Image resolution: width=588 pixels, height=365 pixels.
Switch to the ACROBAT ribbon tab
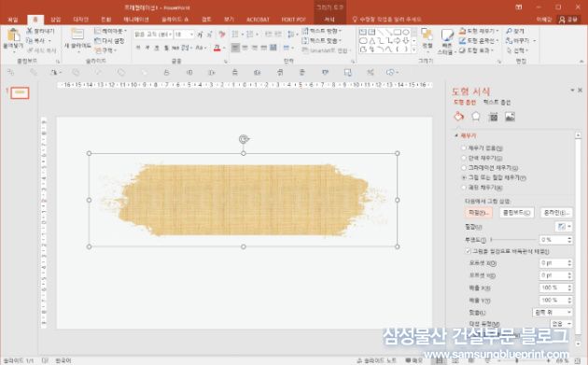[x=258, y=20]
